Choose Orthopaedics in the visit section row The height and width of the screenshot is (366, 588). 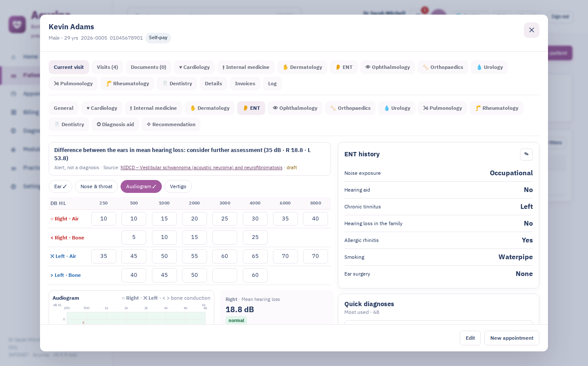(x=350, y=108)
